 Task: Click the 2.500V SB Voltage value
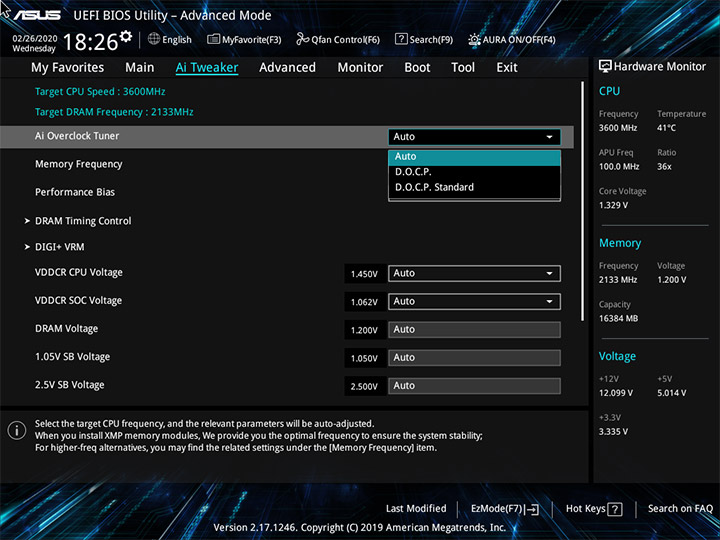pyautogui.click(x=364, y=386)
